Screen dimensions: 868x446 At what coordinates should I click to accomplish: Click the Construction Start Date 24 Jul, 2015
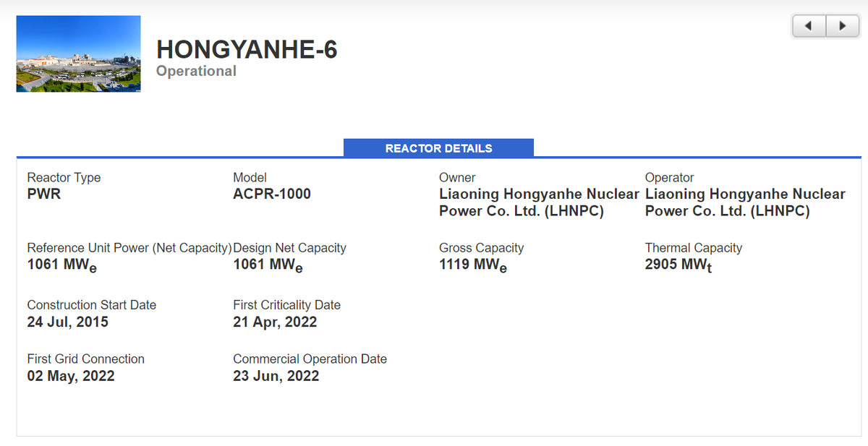[68, 322]
